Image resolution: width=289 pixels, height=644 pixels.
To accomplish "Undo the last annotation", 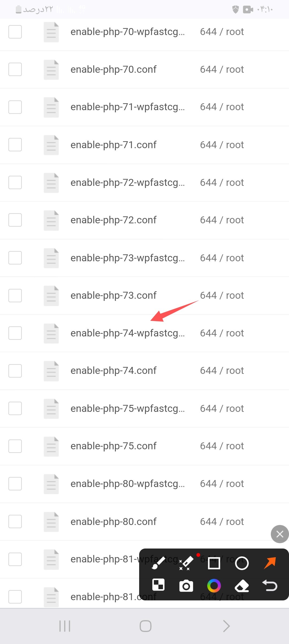I will tap(270, 585).
